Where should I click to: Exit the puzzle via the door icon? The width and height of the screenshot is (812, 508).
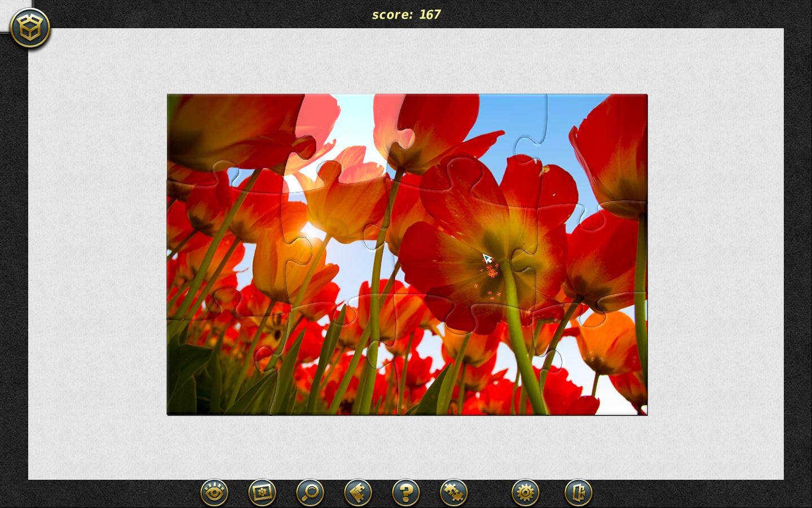pyautogui.click(x=579, y=493)
